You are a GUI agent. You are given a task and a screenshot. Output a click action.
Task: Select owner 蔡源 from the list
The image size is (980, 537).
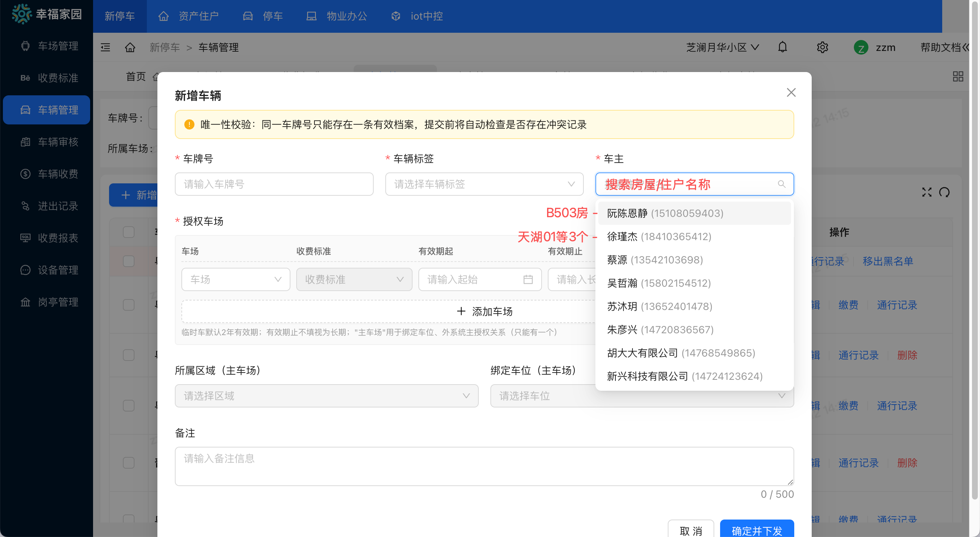(x=694, y=260)
